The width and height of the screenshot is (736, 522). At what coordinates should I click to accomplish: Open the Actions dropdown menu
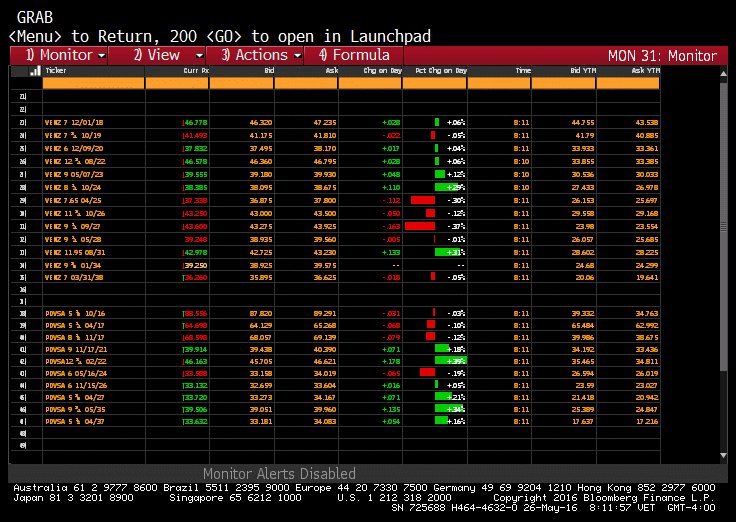coord(255,55)
